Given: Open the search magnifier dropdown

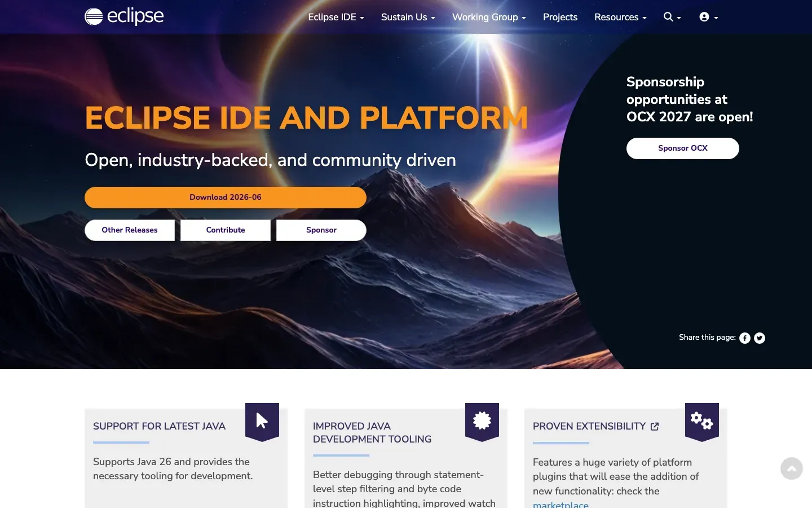Looking at the screenshot, I should (672, 17).
